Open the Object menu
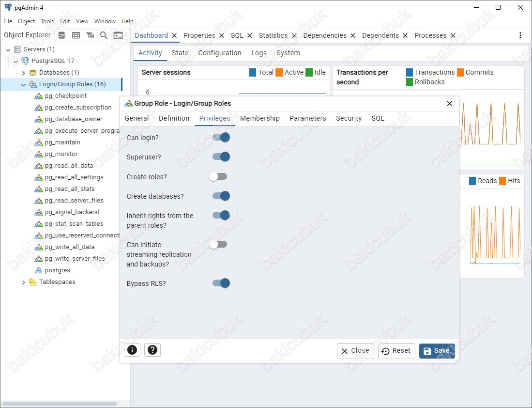The image size is (532, 408). 27,21
